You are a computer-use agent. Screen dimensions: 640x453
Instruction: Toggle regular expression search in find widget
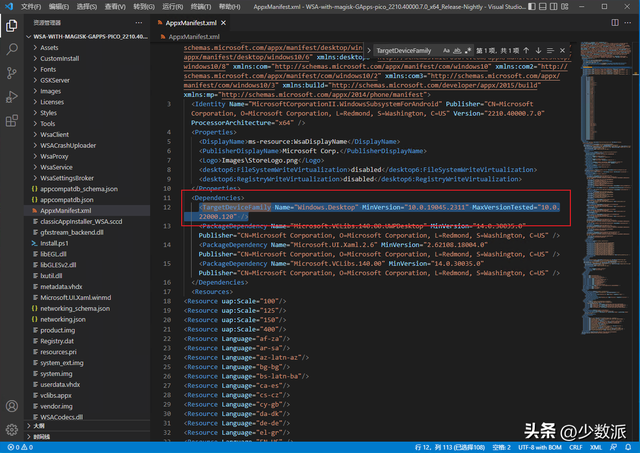[x=468, y=49]
